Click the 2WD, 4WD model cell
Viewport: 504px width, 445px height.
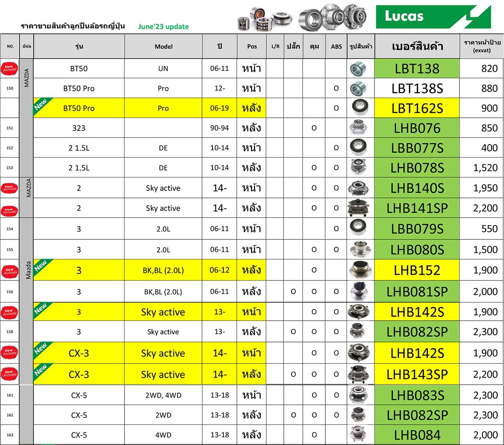point(163,395)
